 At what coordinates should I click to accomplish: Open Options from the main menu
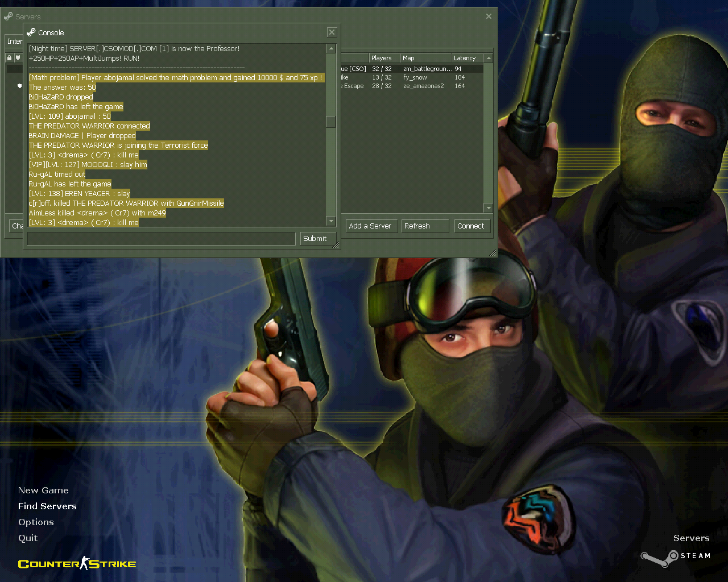[36, 522]
